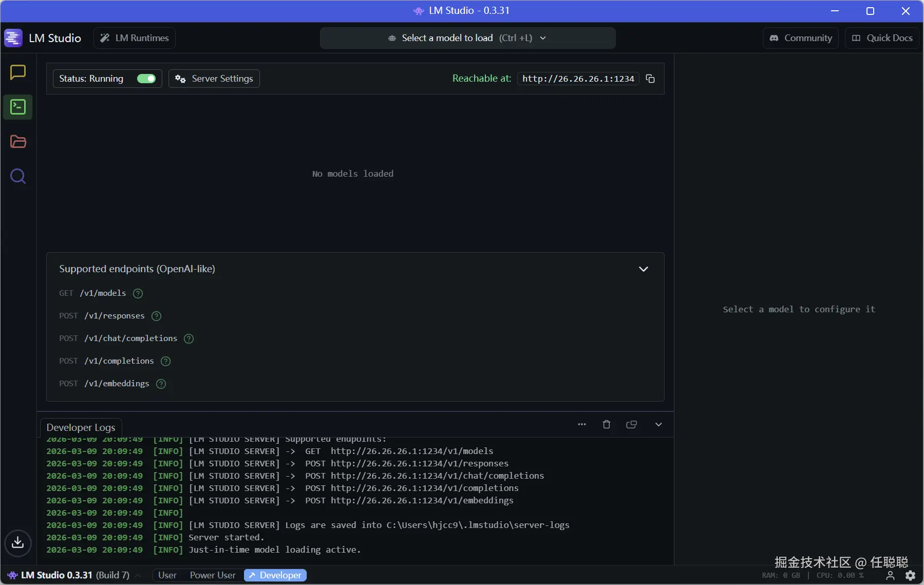Open developer logs more options menu

(x=582, y=424)
